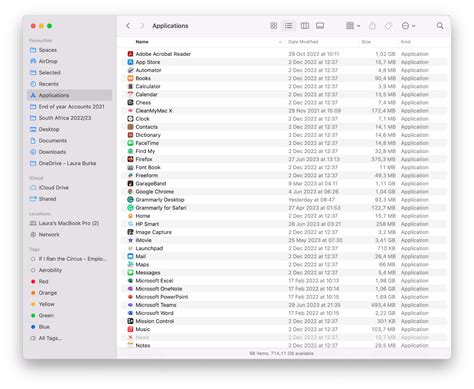The image size is (474, 389).
Task: Go forward with the right chevron
Action: point(142,26)
